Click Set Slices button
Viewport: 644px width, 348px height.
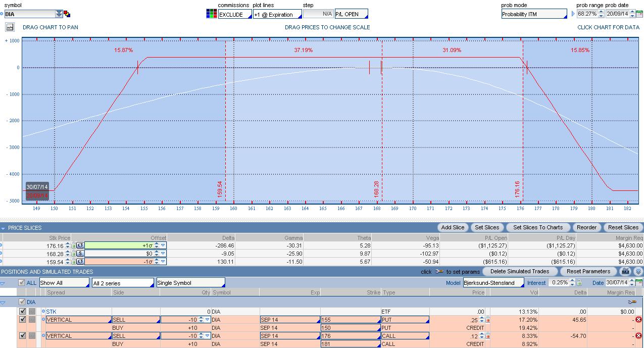tap(487, 227)
